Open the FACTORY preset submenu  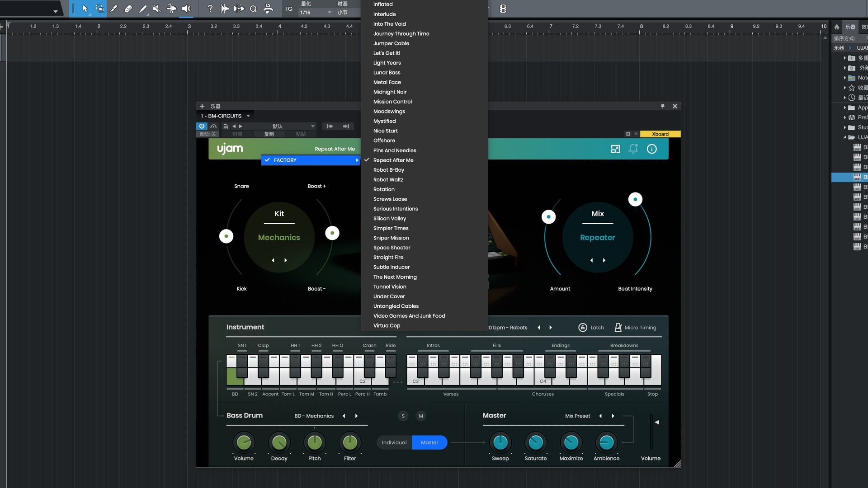click(311, 160)
